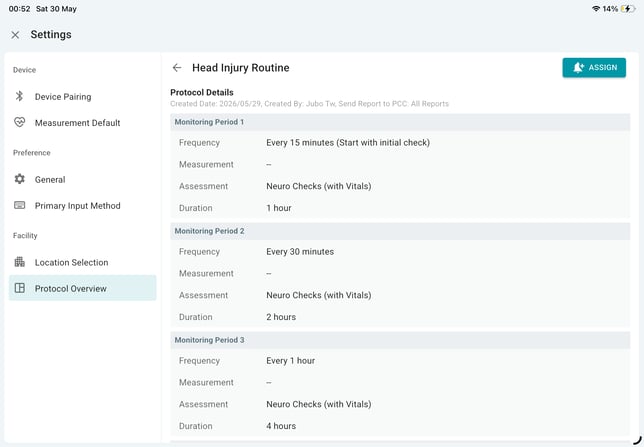Click the Wi-Fi status icon
Screen dimensions: 644x447
596,9
